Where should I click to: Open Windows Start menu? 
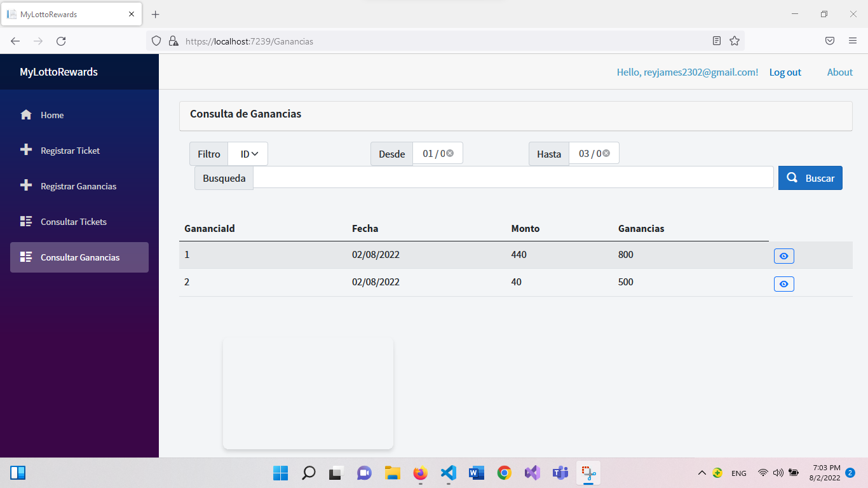(x=280, y=473)
